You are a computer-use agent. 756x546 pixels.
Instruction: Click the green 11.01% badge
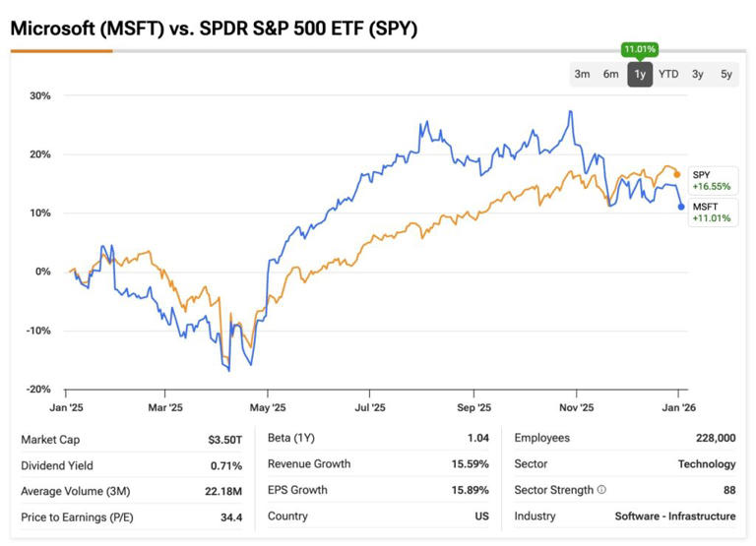coord(639,48)
